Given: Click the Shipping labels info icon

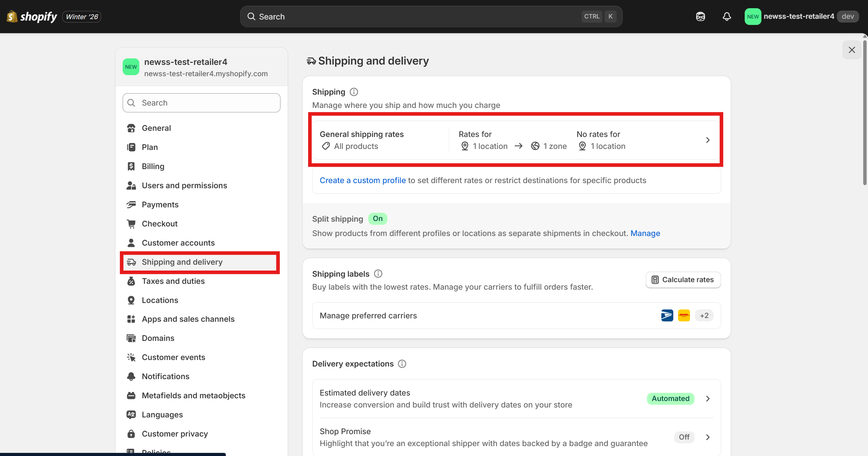Looking at the screenshot, I should coord(378,274).
